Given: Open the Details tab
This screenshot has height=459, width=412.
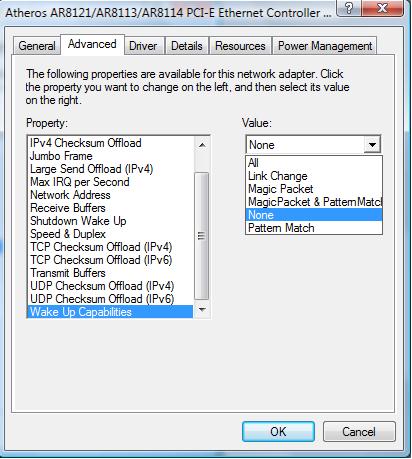Looking at the screenshot, I should point(187,46).
